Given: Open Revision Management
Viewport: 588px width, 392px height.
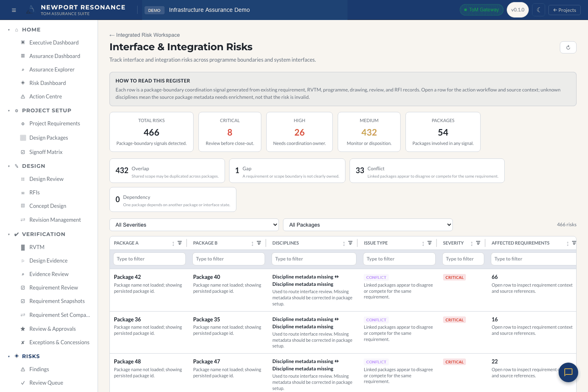Looking at the screenshot, I should tap(55, 220).
